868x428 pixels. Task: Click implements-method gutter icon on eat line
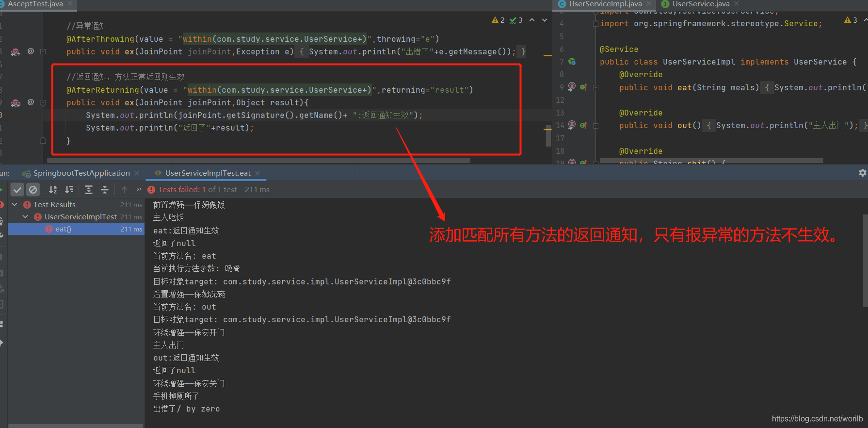click(583, 87)
